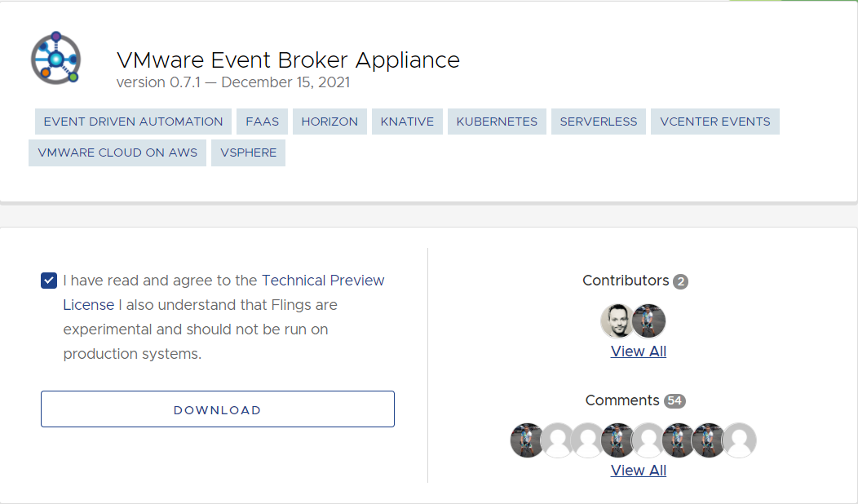Viewport: 858px width, 504px height.
Task: Open View All under Comments
Action: [638, 470]
